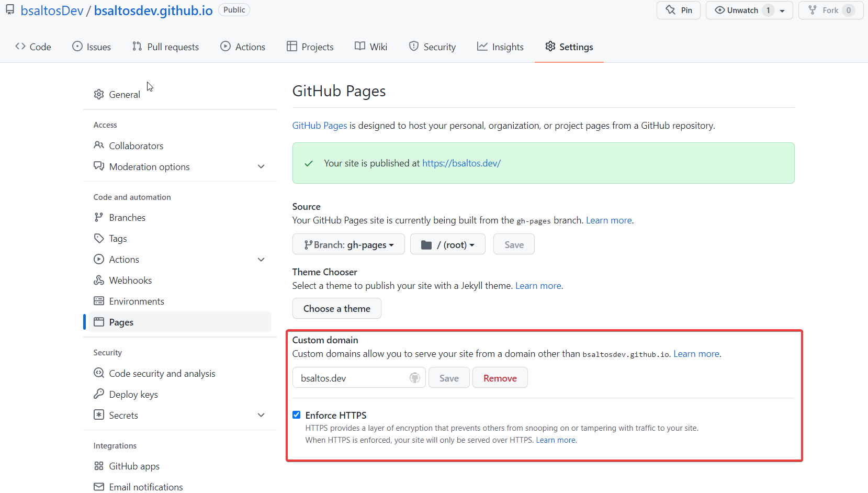Click the Security shield icon
The image size is (868, 493).
(414, 47)
